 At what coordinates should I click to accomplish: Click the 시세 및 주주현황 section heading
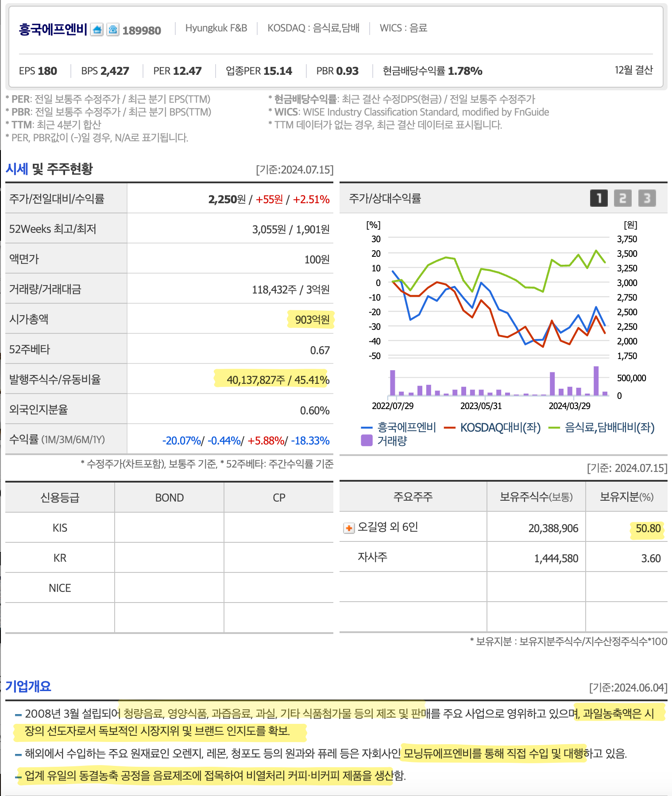(x=49, y=169)
